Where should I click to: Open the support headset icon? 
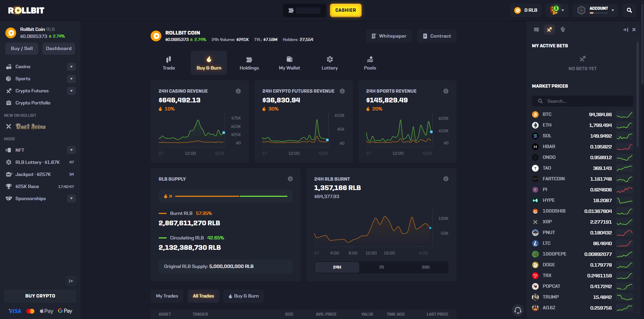pyautogui.click(x=518, y=310)
